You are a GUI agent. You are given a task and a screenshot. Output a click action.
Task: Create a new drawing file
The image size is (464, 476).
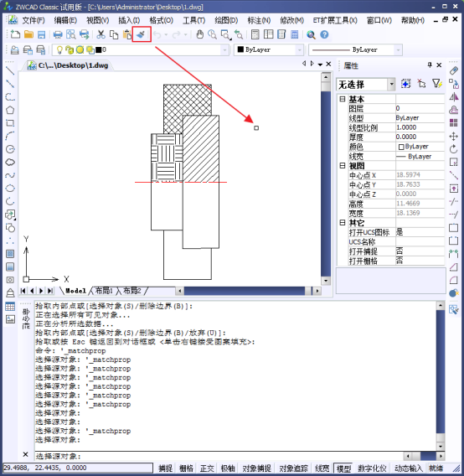(15, 34)
